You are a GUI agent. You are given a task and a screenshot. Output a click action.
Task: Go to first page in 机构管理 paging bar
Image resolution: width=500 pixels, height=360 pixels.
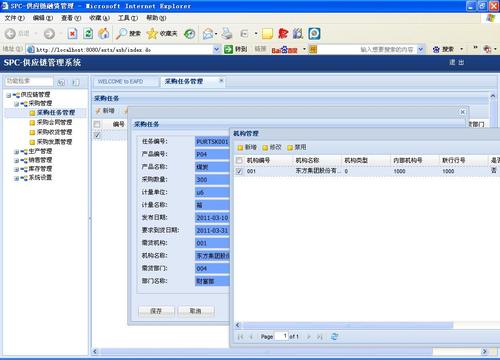click(240, 337)
